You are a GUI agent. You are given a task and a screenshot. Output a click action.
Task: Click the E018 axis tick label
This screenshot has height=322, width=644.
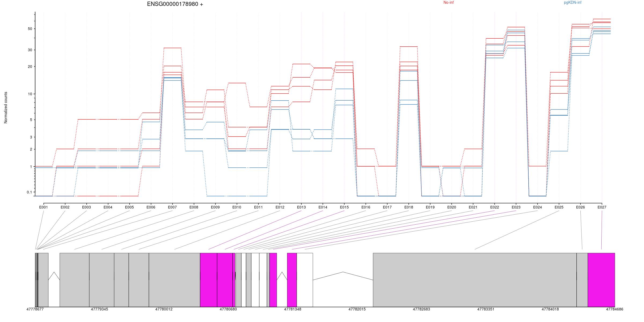[x=408, y=207]
